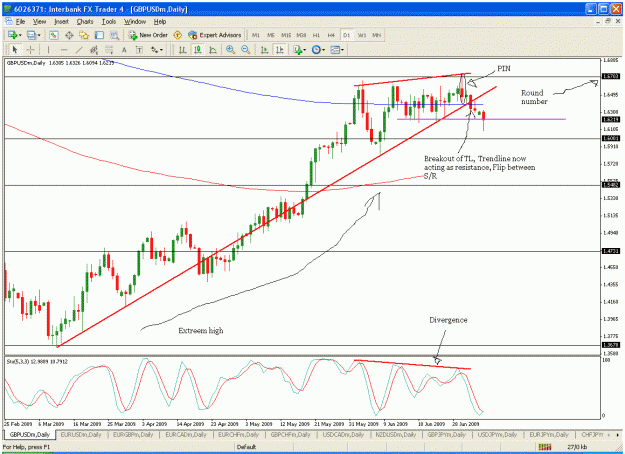Expand the new chart dropdown arrow
Screen dimensions: 625x454
[x=20, y=35]
